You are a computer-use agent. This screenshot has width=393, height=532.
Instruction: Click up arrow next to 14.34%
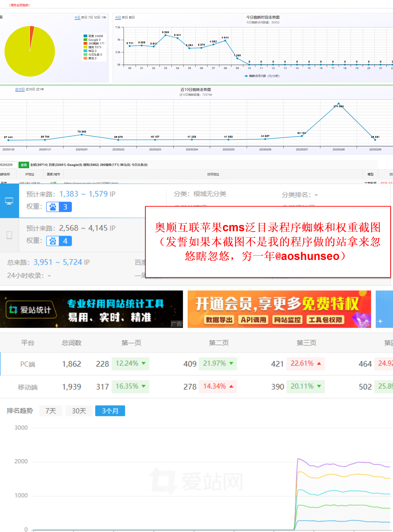click(231, 386)
